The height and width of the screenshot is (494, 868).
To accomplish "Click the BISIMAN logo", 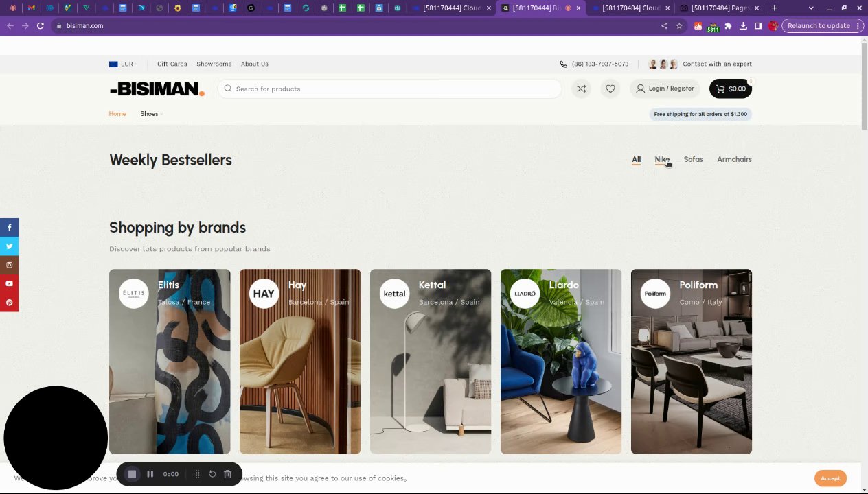I will tap(157, 89).
